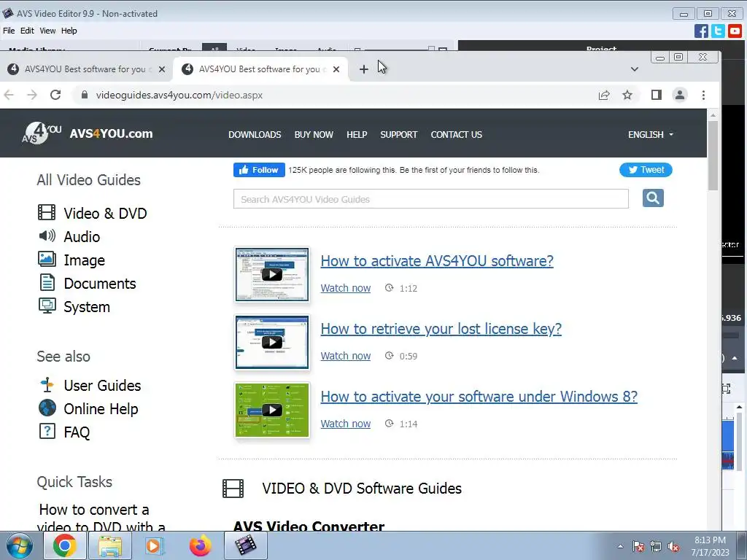Click the Audio speaker icon
Image resolution: width=747 pixels, height=560 pixels.
[x=47, y=236]
